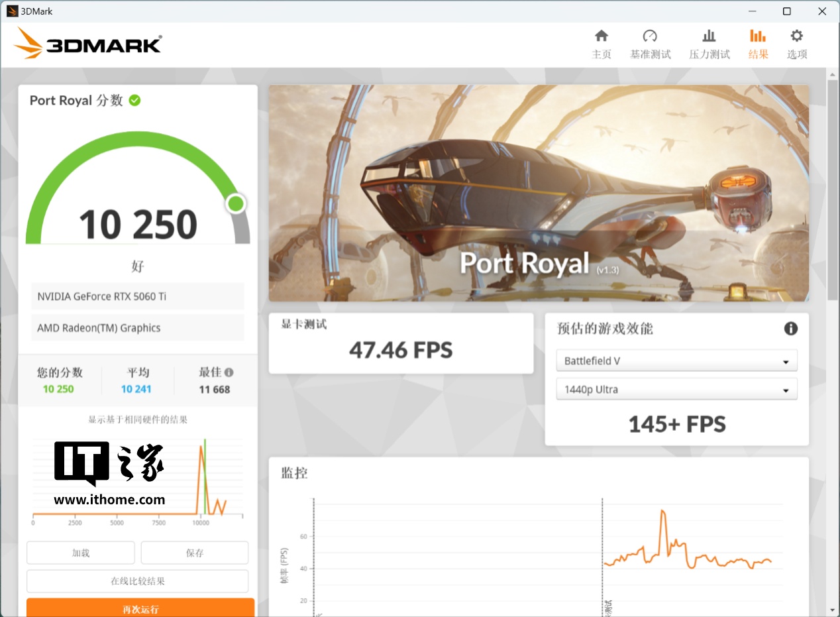Click the info icon beside 最佳 score
Screen dimensions: 840x617
(x=229, y=372)
